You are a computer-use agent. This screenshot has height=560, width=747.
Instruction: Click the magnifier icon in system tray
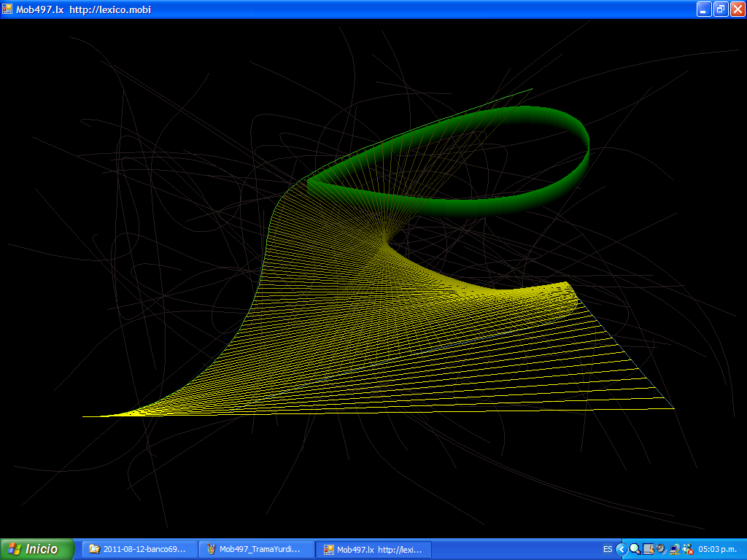[x=635, y=549]
